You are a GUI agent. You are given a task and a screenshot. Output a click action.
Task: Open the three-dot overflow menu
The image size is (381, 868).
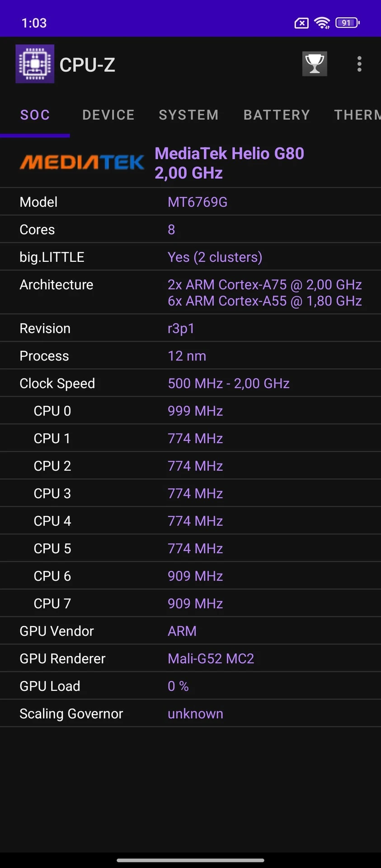(x=359, y=64)
